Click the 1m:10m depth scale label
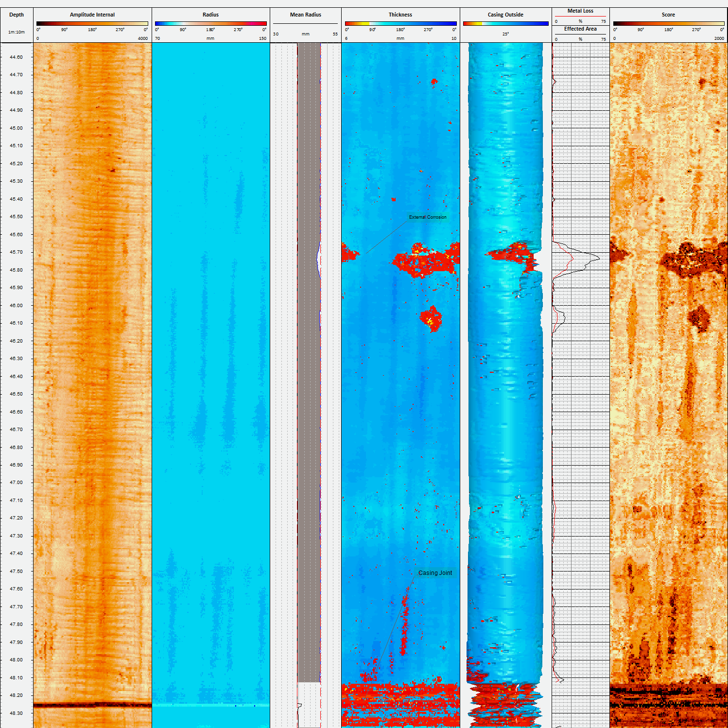 (17, 32)
